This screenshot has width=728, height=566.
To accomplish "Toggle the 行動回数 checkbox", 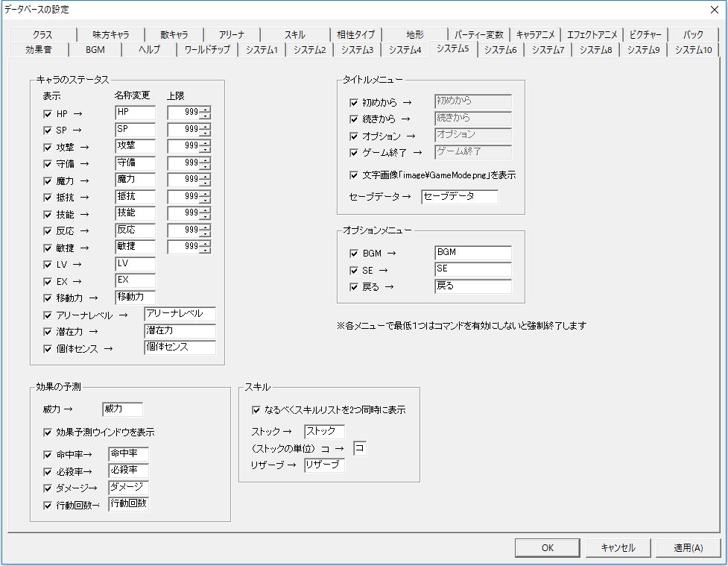I will pyautogui.click(x=48, y=506).
